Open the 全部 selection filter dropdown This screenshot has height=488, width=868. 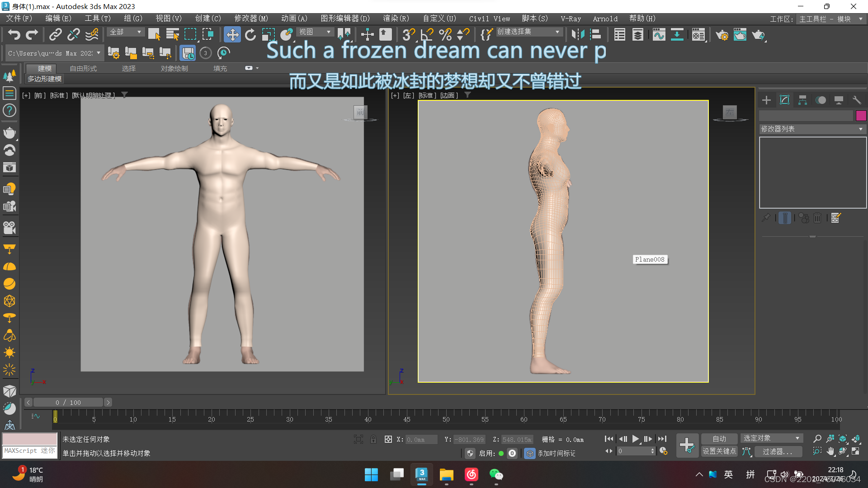126,32
